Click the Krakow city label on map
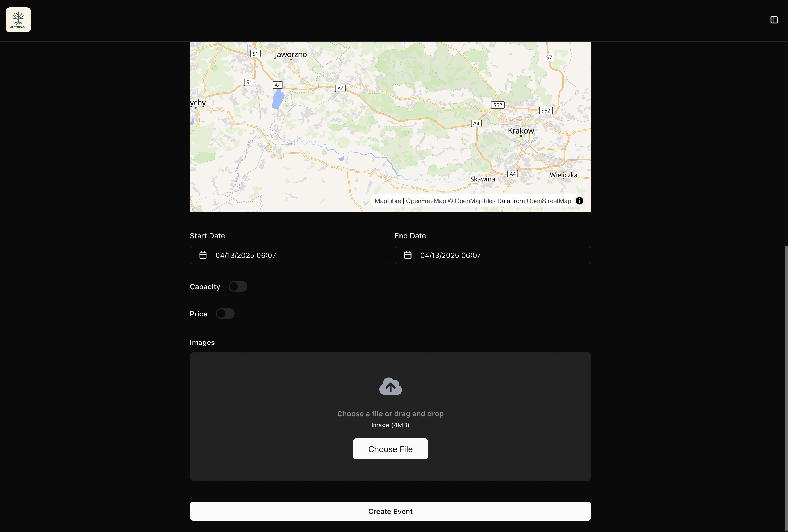Screen dimensions: 788x532 [520, 131]
